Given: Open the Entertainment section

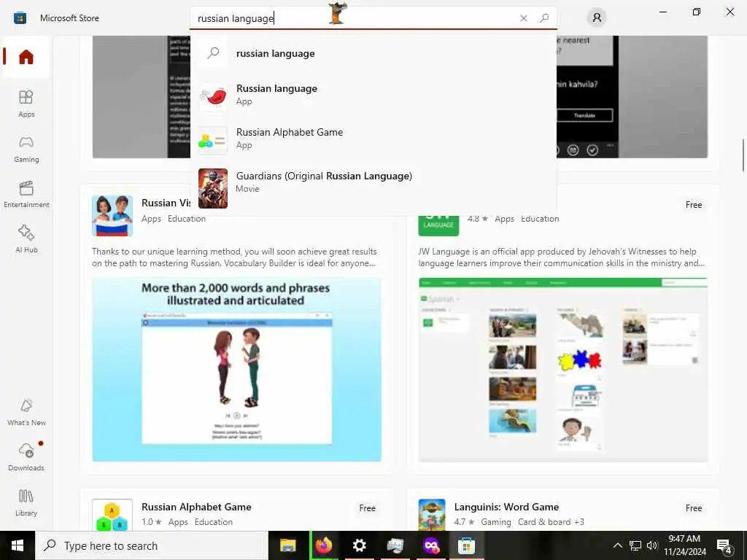Looking at the screenshot, I should pos(26,194).
